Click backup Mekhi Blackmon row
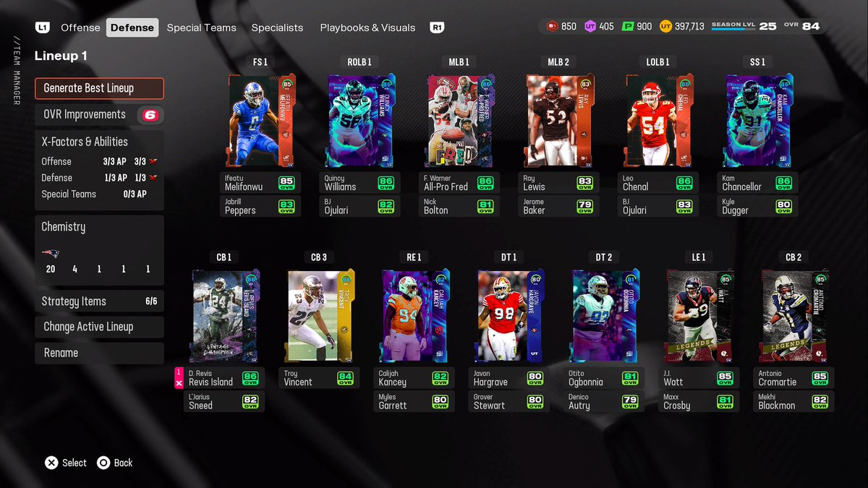 point(794,401)
